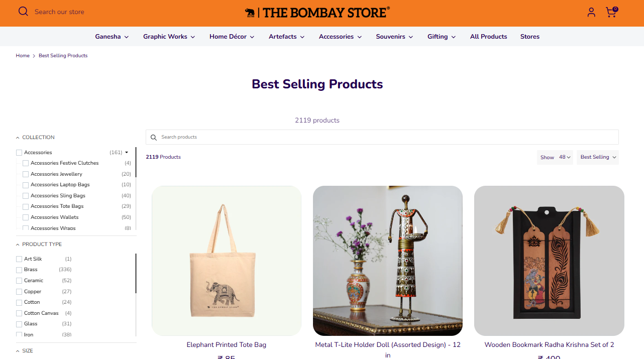The width and height of the screenshot is (644, 359).
Task: Open the Stores menu item
Action: tap(529, 36)
